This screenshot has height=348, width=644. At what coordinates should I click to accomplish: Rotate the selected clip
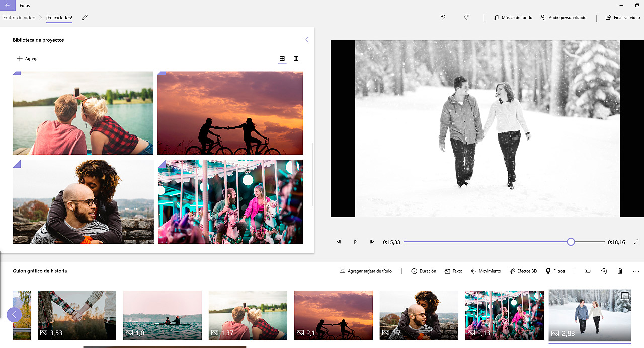604,271
